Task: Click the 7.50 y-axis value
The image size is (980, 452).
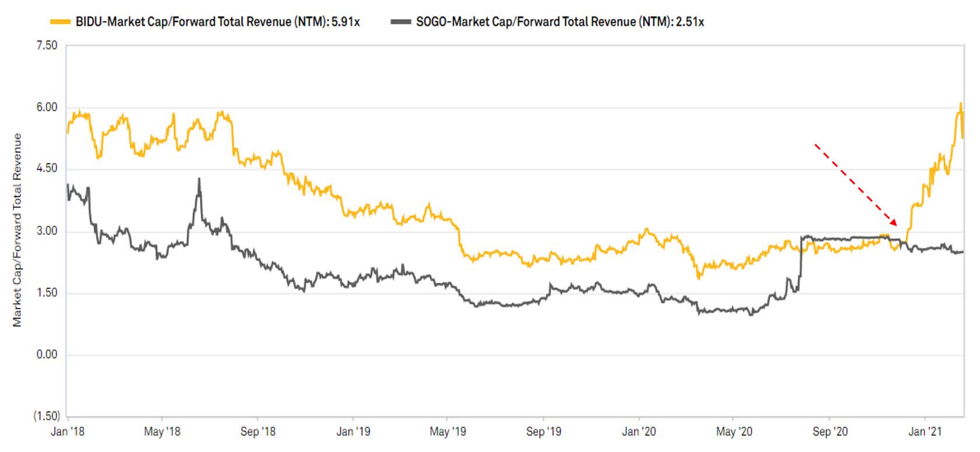Action: (x=47, y=45)
